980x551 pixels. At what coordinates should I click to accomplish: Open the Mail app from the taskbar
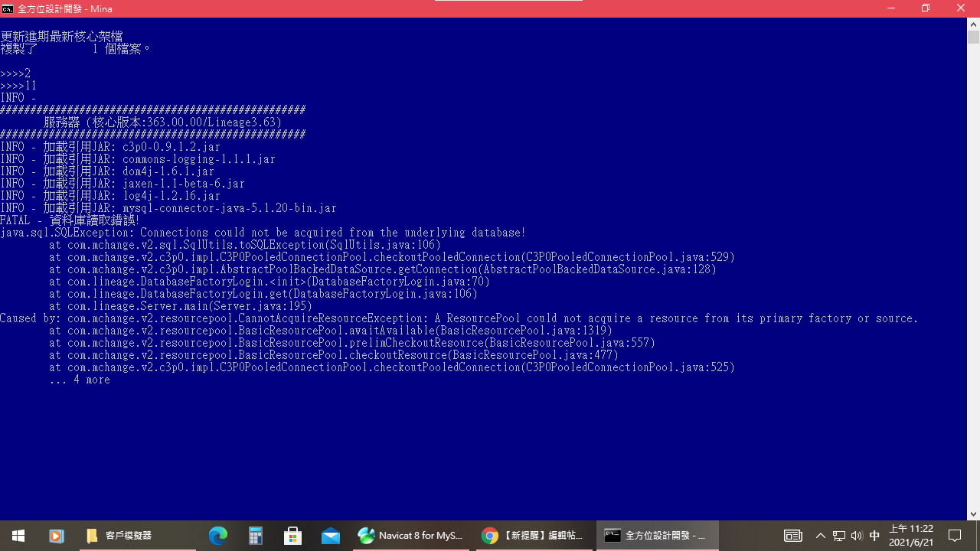(331, 536)
